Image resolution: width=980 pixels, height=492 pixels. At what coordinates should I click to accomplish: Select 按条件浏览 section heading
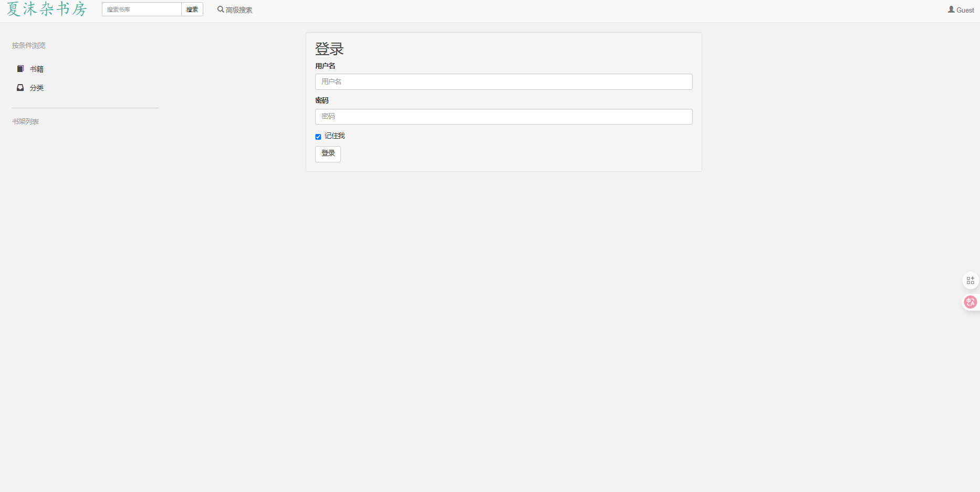(28, 45)
